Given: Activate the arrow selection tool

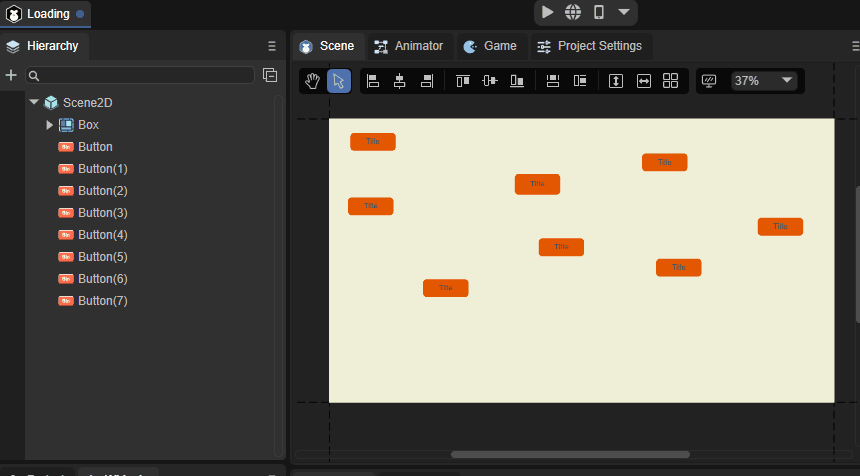Looking at the screenshot, I should 339,81.
